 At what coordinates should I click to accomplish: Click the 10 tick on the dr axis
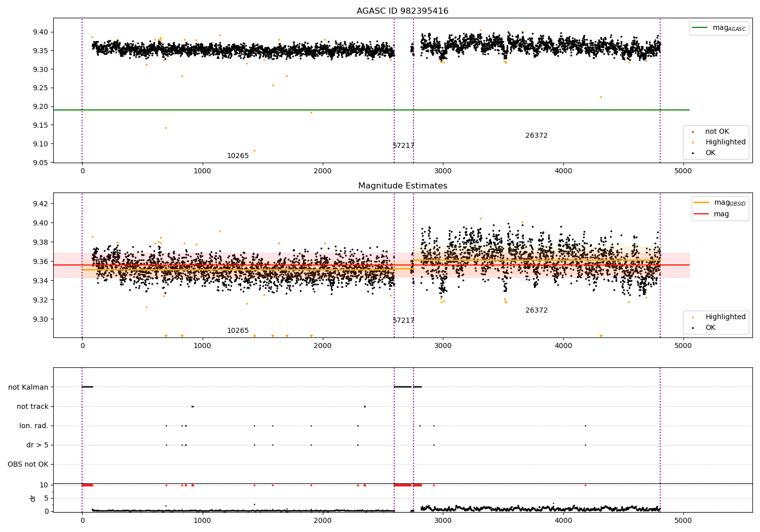[x=44, y=485]
